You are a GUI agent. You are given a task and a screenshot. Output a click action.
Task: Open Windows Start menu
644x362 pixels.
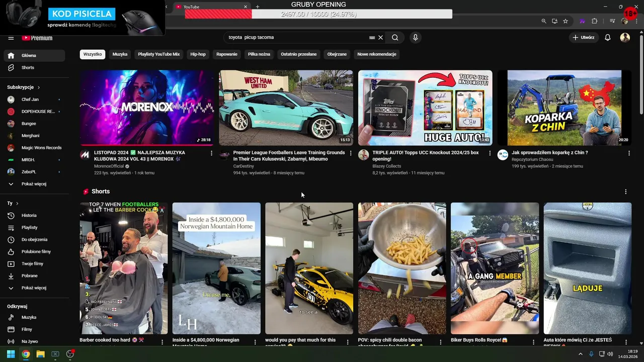[x=11, y=354]
